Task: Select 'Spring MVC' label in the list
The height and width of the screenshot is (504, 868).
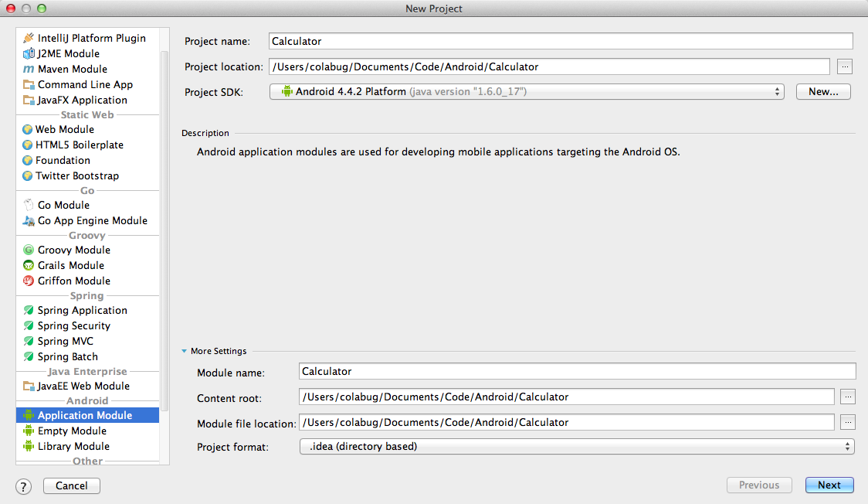Action: point(66,341)
